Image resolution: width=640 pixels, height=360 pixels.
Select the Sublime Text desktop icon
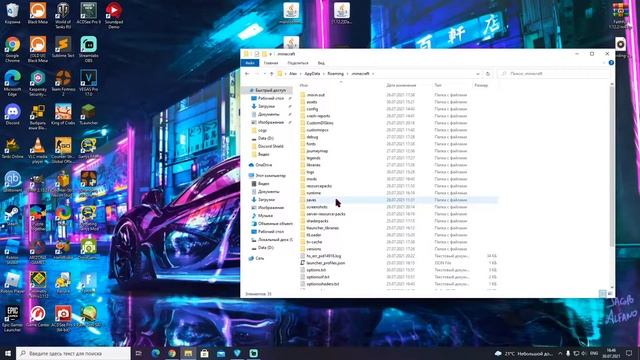(63, 47)
